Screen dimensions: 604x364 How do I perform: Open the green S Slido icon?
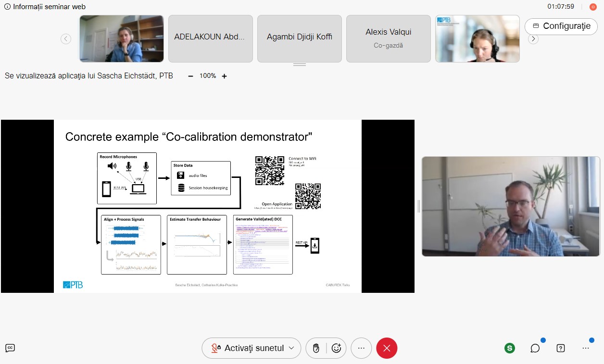coord(509,348)
